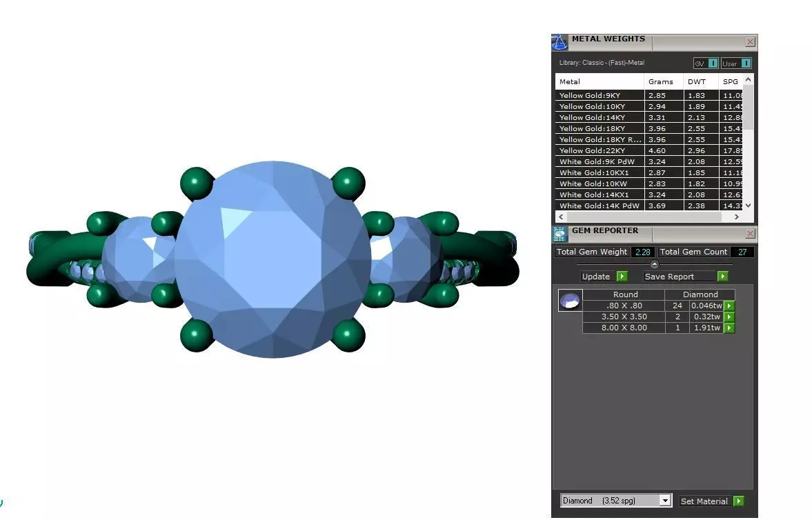Click the Total Gem Weight value 2.28

(643, 252)
